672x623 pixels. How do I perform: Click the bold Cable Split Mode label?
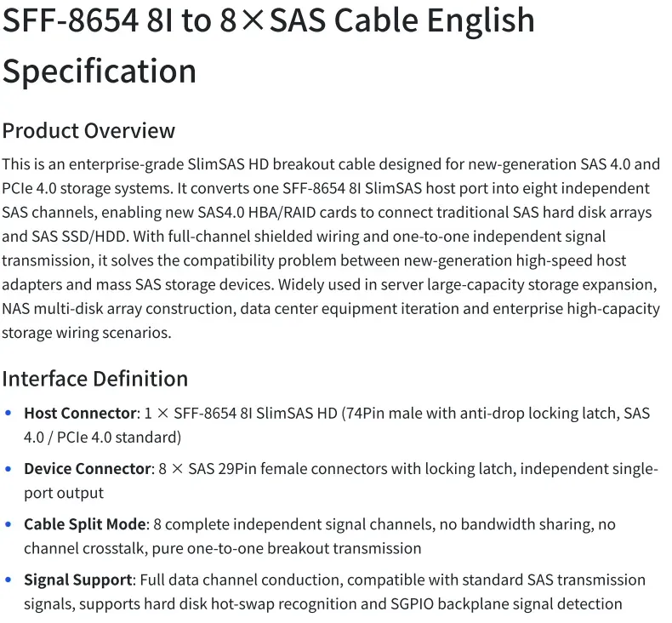point(85,524)
